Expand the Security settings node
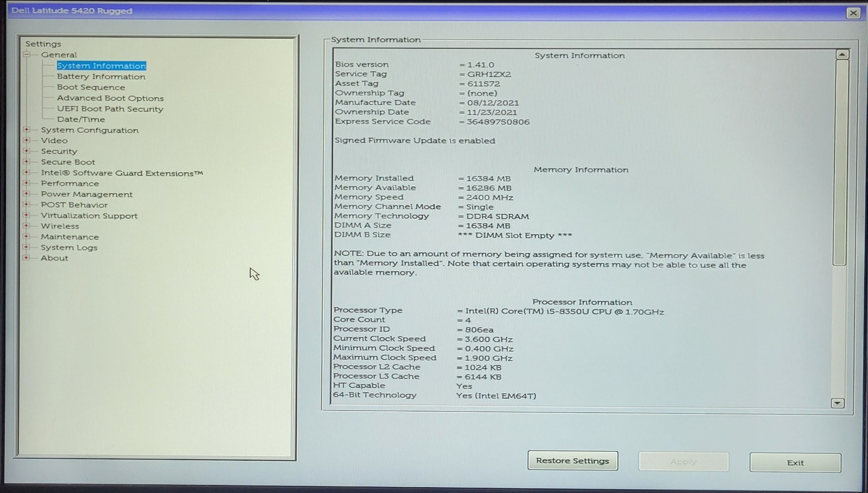The width and height of the screenshot is (868, 493). coord(27,151)
